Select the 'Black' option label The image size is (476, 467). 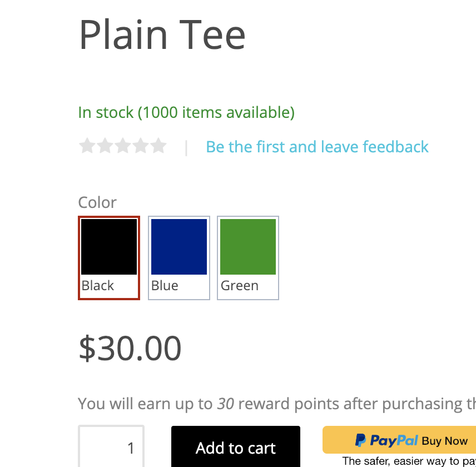(98, 286)
